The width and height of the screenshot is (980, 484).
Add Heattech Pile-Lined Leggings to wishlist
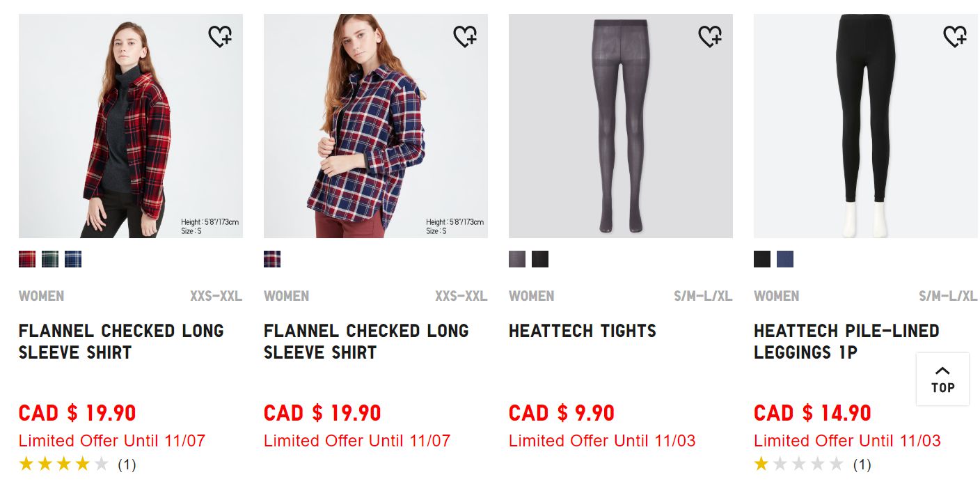pyautogui.click(x=955, y=36)
